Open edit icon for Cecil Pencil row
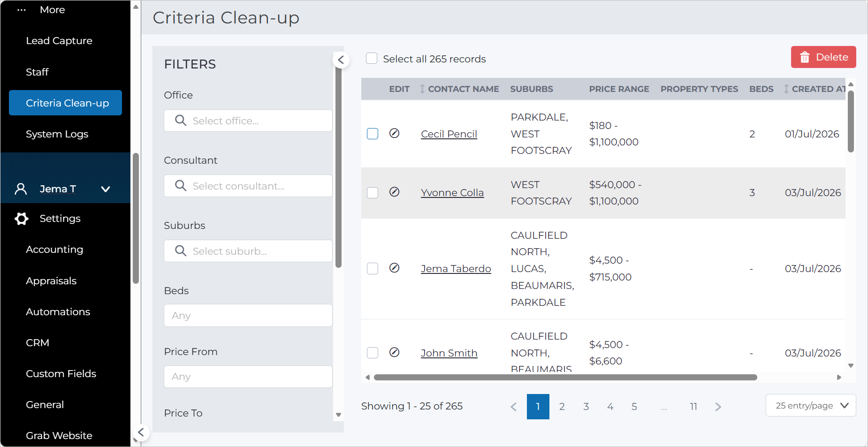Screen dimensions: 868x447 pos(395,134)
